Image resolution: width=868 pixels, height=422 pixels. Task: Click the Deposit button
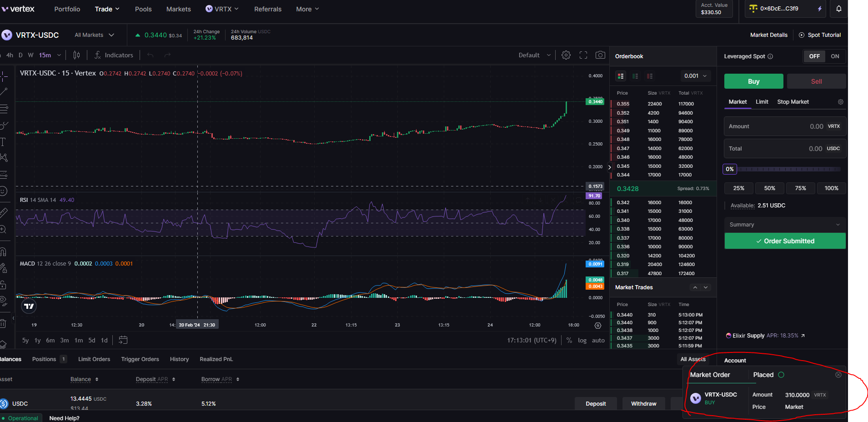click(x=596, y=403)
